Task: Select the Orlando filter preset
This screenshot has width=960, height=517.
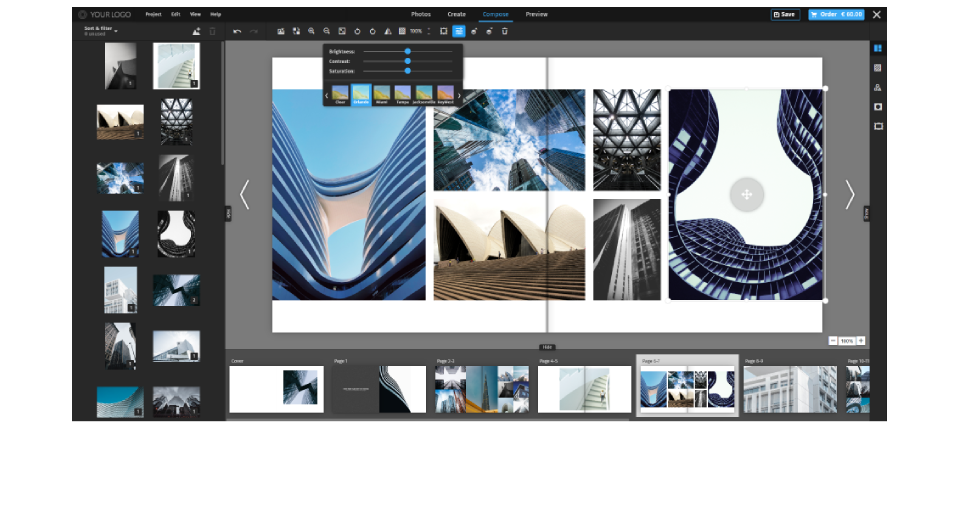Action: pyautogui.click(x=361, y=95)
